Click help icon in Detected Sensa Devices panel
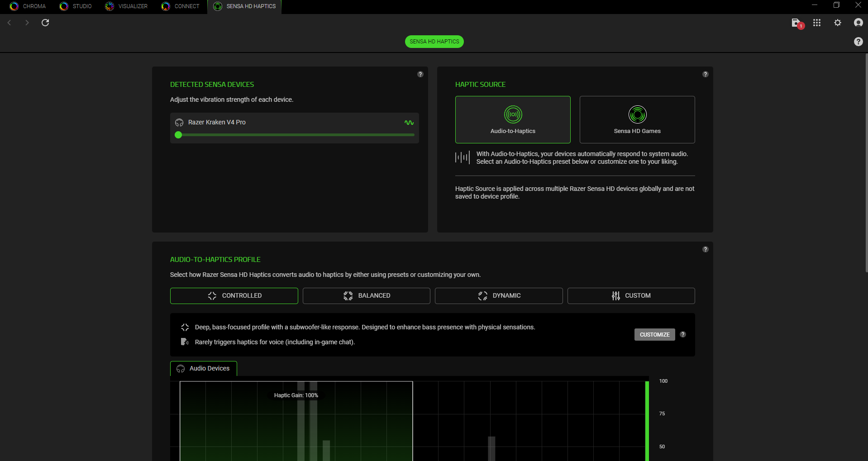This screenshot has height=461, width=868. pyautogui.click(x=420, y=74)
